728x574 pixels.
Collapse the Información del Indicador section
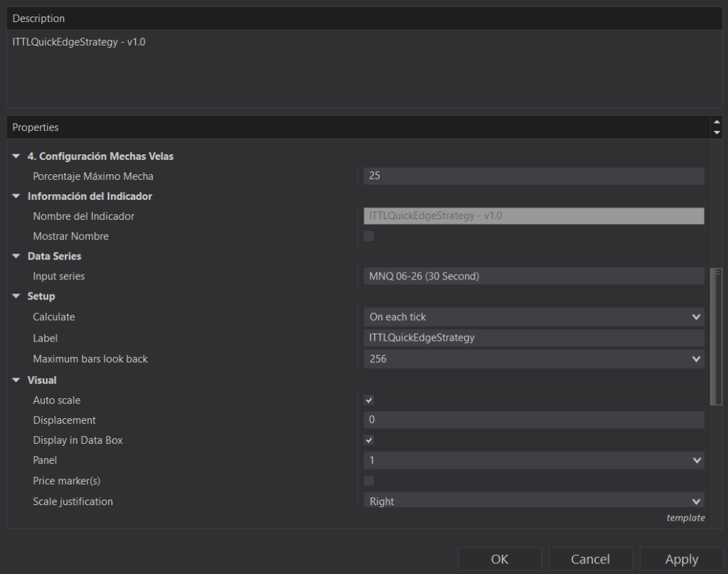click(x=16, y=196)
